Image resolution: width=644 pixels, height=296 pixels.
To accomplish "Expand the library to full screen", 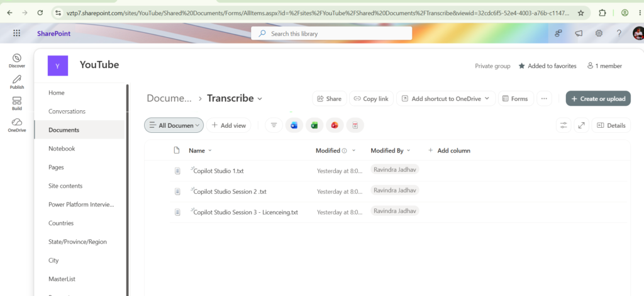I will point(581,125).
